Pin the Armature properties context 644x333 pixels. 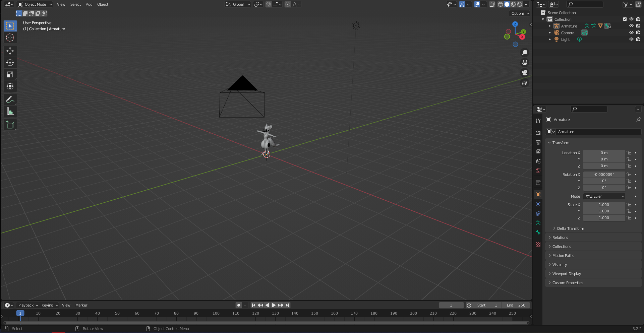[x=638, y=120]
